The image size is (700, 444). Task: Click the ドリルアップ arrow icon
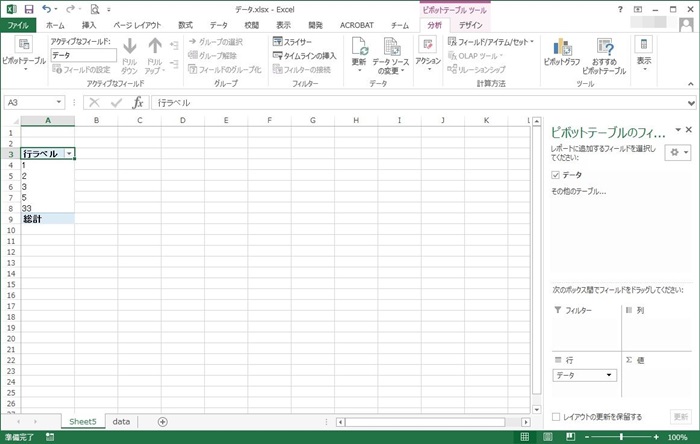tap(155, 46)
